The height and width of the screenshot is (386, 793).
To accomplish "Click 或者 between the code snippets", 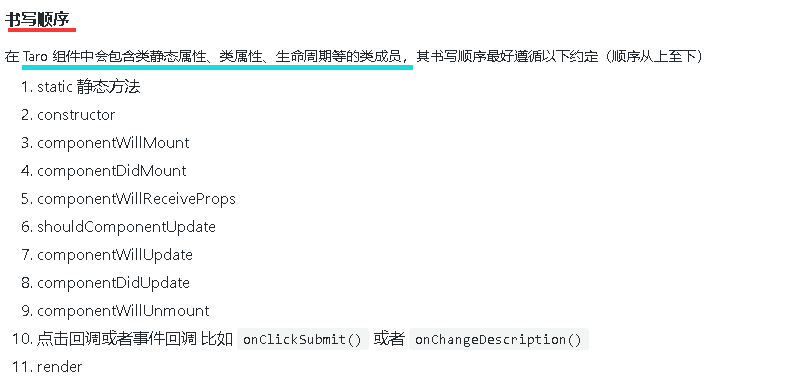I will [389, 338].
